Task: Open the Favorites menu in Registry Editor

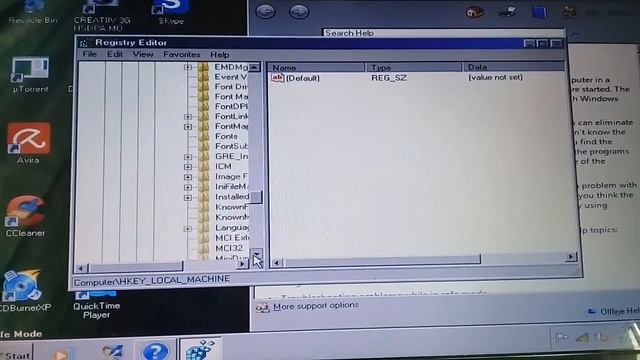Action: [182, 54]
